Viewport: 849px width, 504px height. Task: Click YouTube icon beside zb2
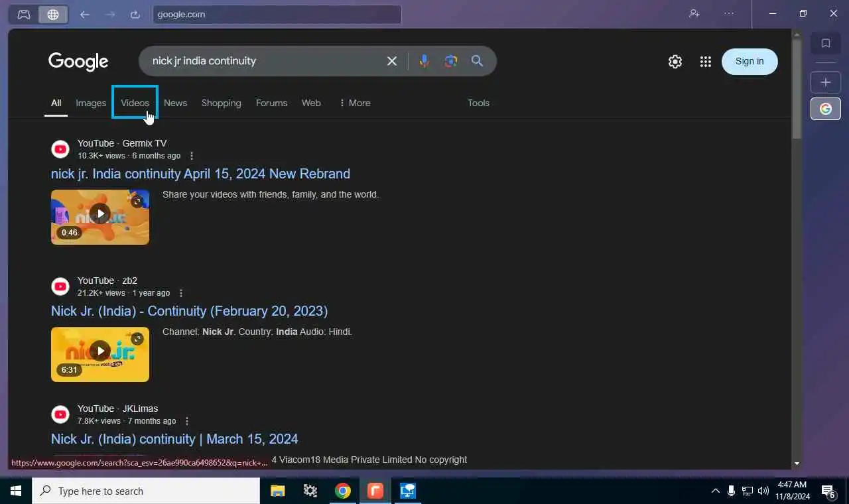[x=60, y=286]
